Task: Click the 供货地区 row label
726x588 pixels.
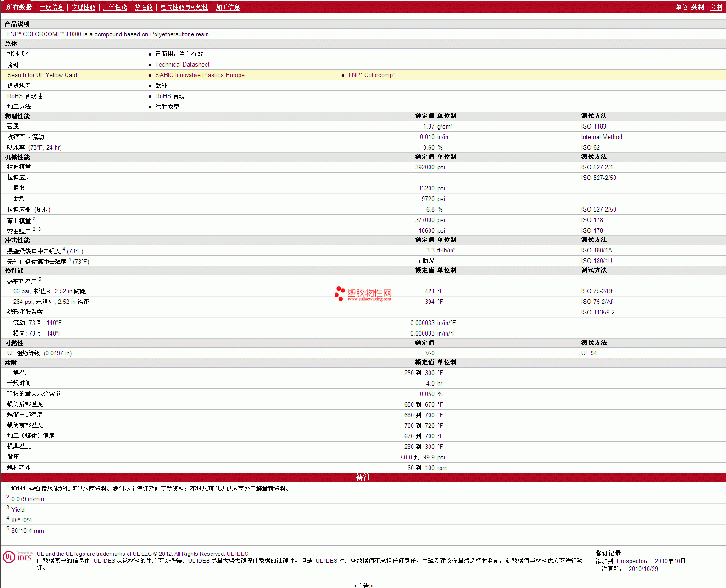Action: (19, 86)
